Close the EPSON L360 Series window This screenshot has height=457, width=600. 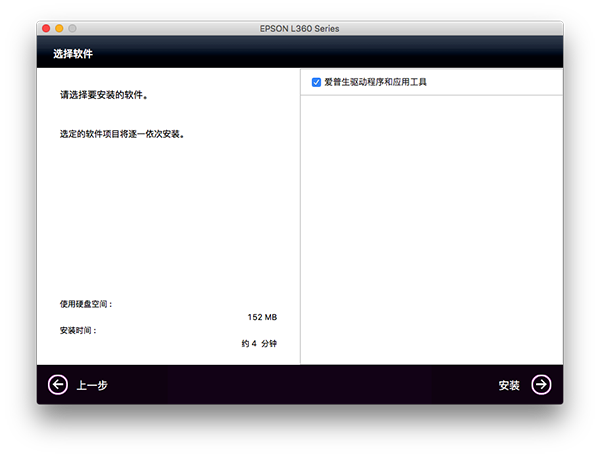[46, 28]
